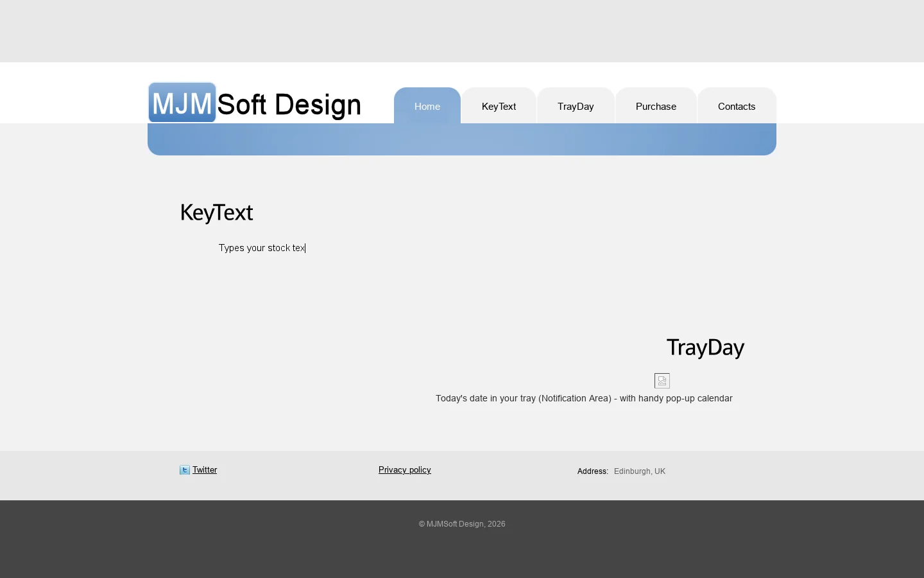Go to the TrayDay tab
The image size is (924, 578).
pos(576,105)
